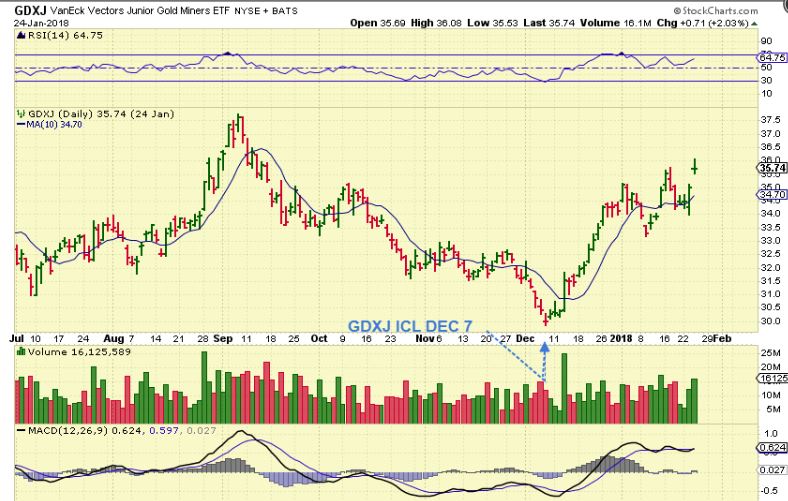
Task: Click the 64.75 RSI value tag on axis
Action: click(x=771, y=57)
